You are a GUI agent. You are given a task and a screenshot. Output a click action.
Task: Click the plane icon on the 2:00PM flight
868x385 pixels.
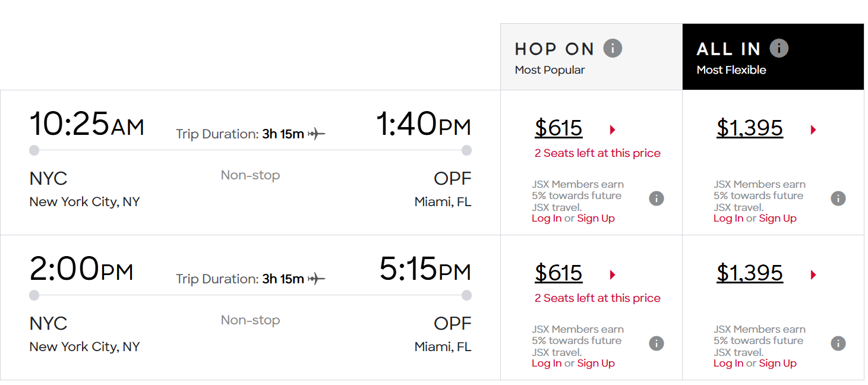(x=317, y=279)
